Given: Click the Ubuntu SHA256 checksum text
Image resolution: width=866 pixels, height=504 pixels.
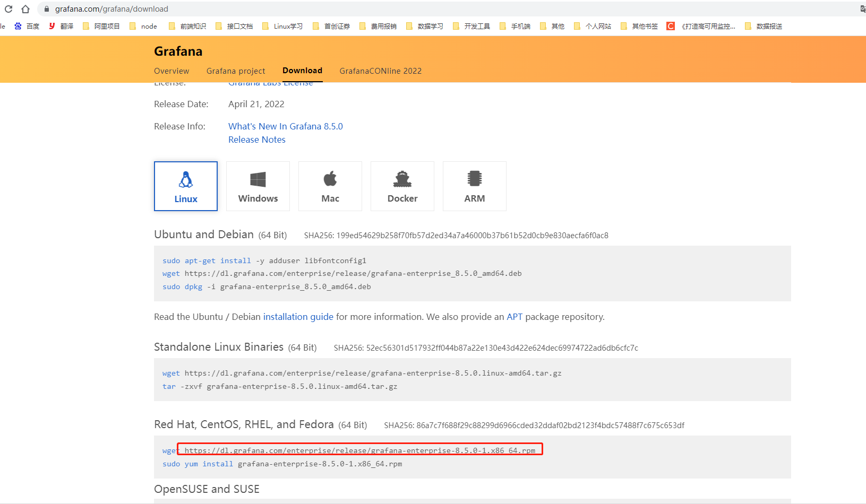Looking at the screenshot, I should (x=456, y=236).
